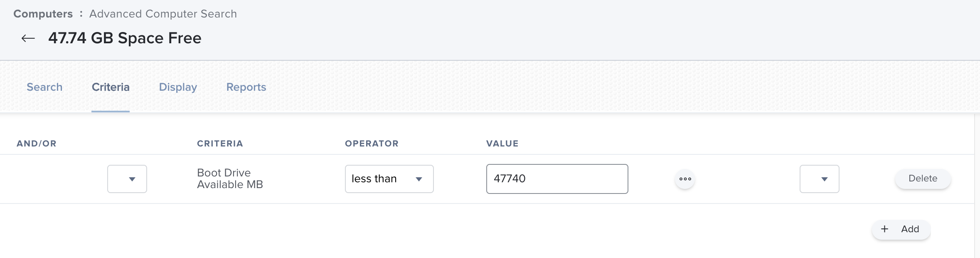The width and height of the screenshot is (980, 258).
Task: Go to the Reports tab
Action: 246,87
